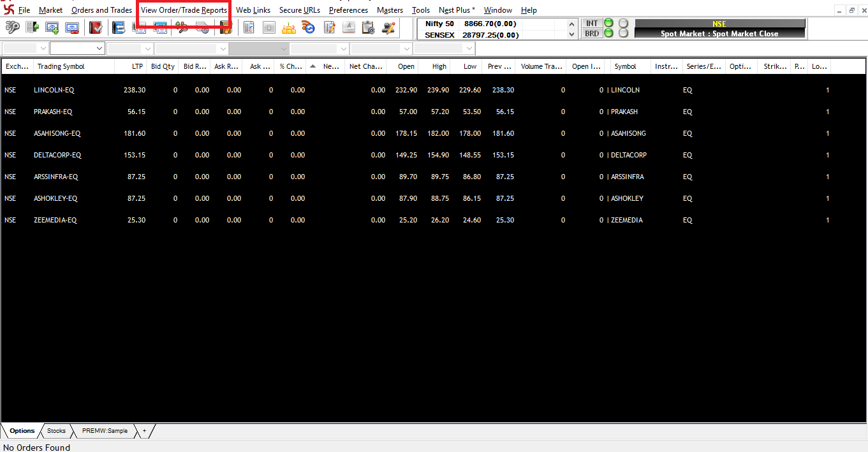The height and width of the screenshot is (452, 868).
Task: Switch to the Stocks tab
Action: click(x=56, y=431)
